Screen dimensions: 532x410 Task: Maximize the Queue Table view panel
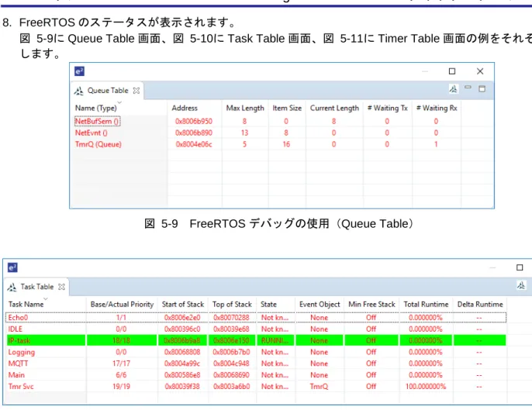(482, 89)
